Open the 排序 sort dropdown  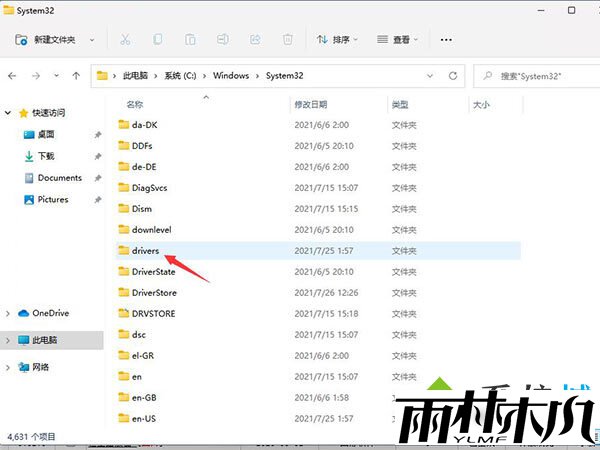click(337, 40)
